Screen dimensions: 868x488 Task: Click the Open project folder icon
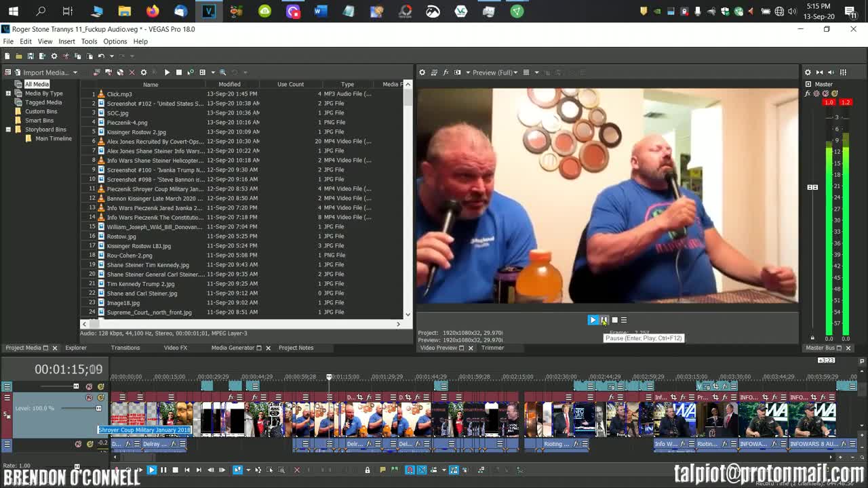point(19,56)
